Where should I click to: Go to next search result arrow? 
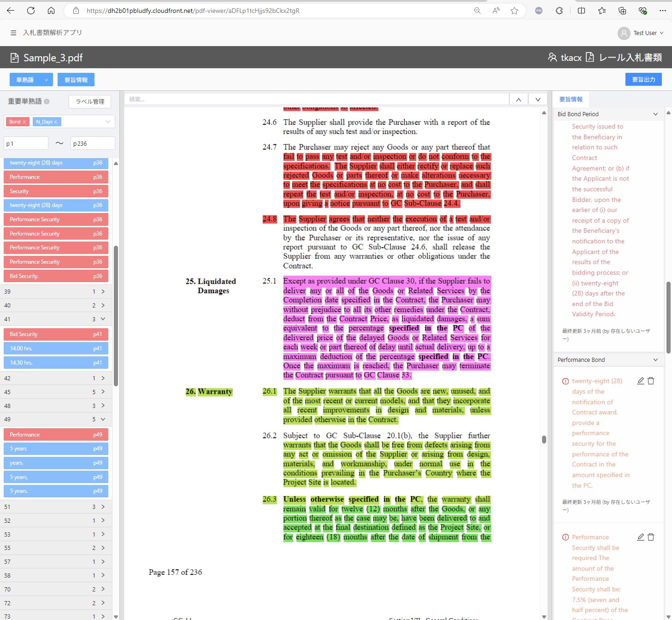coord(537,100)
